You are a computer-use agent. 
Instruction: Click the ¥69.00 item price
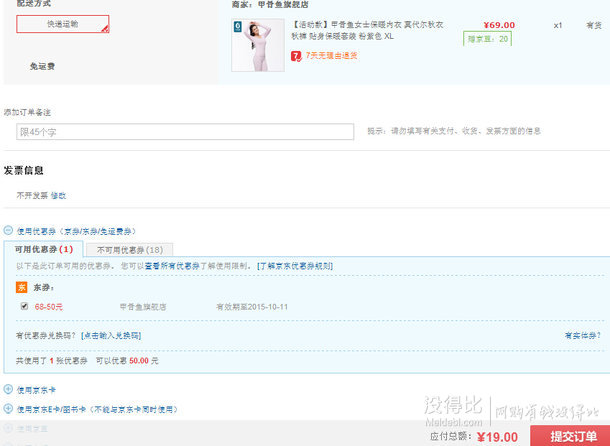499,25
